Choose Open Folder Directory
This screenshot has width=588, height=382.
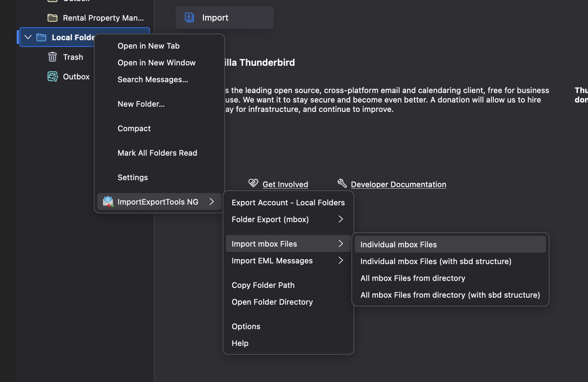288,302
